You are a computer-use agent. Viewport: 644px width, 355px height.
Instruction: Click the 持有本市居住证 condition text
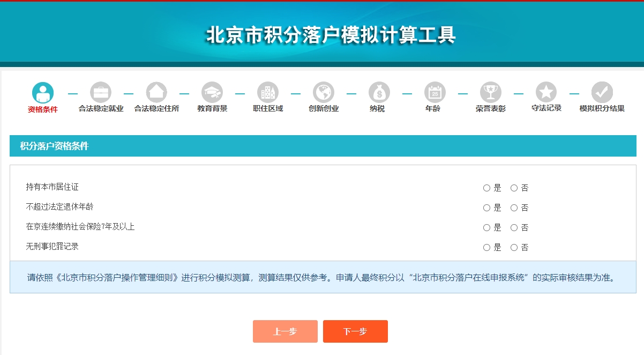[53, 187]
